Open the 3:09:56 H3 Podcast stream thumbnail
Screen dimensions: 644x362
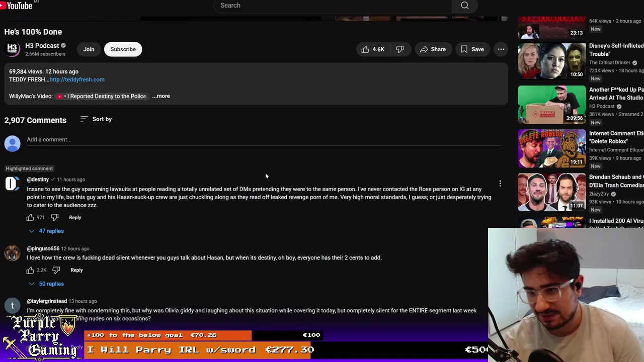tap(552, 105)
